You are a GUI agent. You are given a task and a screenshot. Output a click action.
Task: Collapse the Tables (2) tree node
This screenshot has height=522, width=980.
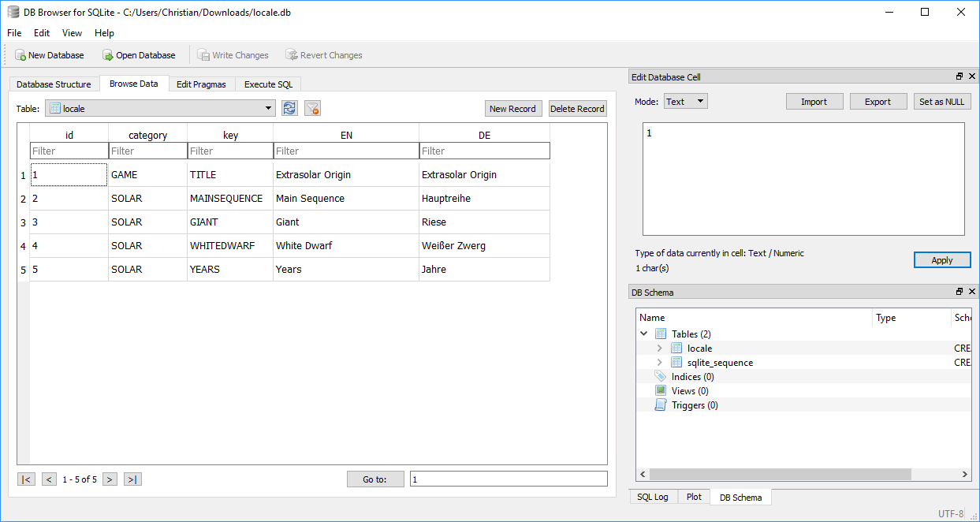coord(644,334)
